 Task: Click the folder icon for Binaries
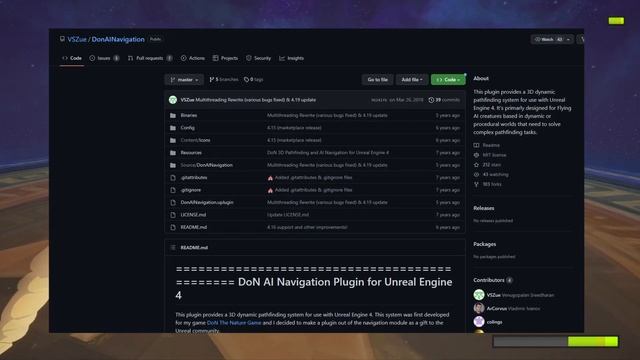coord(173,116)
